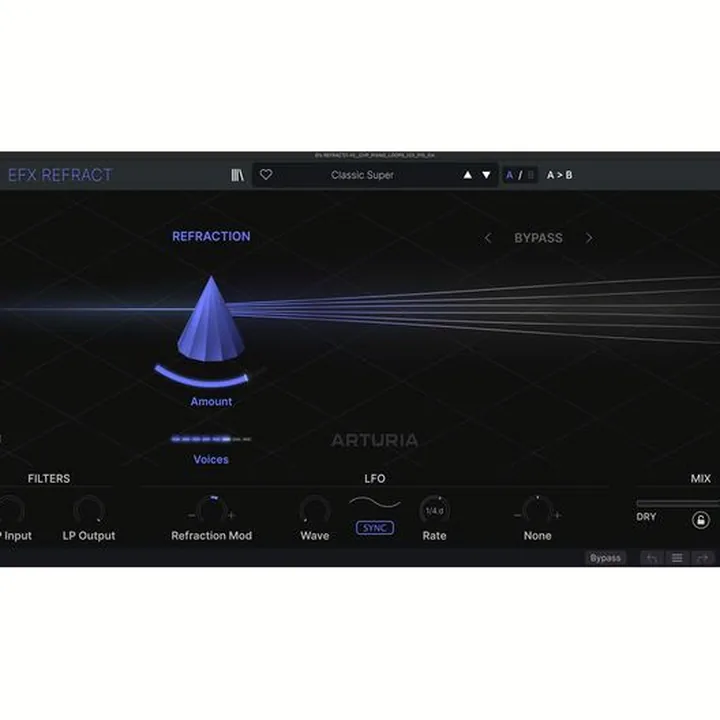Switch to preset slot B
The height and width of the screenshot is (720, 720).
tap(531, 175)
